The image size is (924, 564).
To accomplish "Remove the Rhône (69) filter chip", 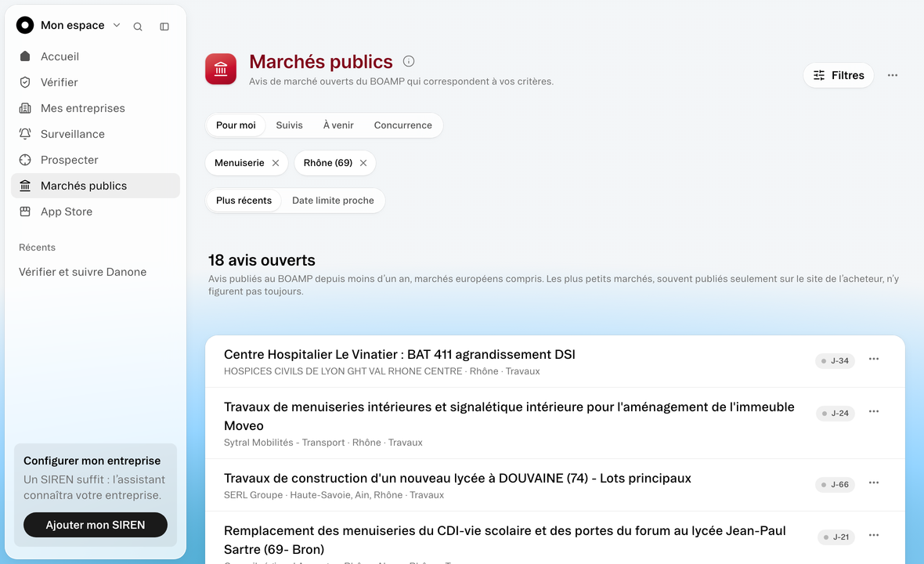I will pyautogui.click(x=363, y=163).
